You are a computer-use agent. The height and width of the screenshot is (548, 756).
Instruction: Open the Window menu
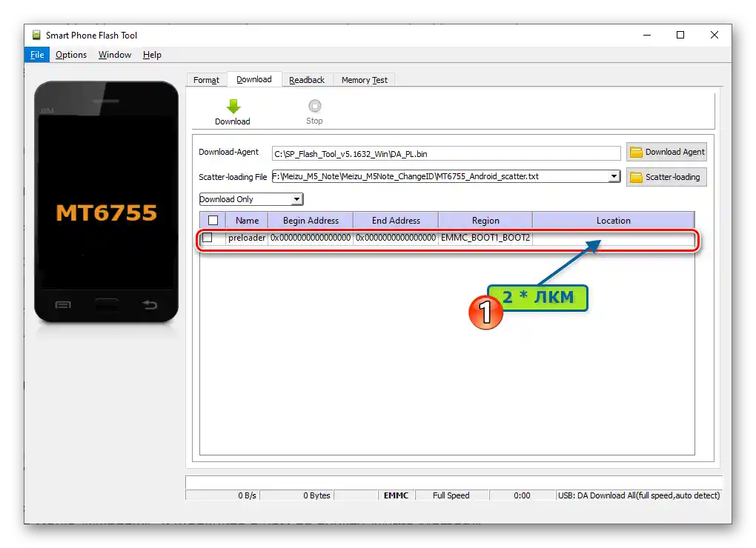pos(114,54)
